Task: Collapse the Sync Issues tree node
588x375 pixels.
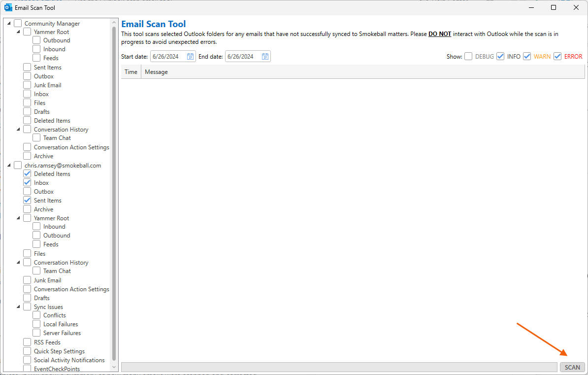Action: pos(18,307)
